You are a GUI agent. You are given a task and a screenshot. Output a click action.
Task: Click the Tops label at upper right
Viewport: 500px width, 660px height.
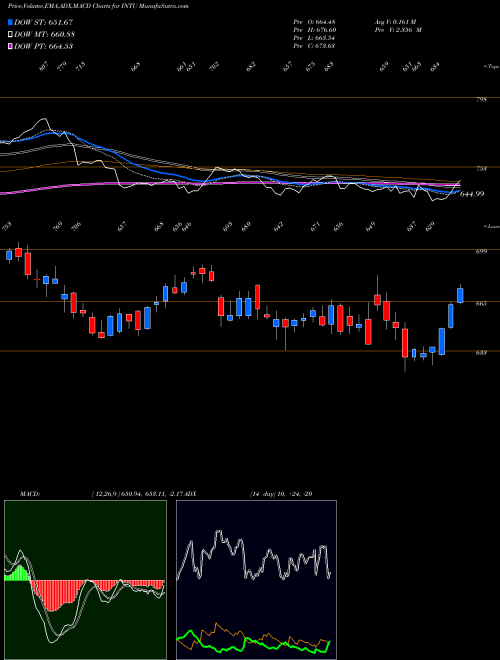click(491, 66)
